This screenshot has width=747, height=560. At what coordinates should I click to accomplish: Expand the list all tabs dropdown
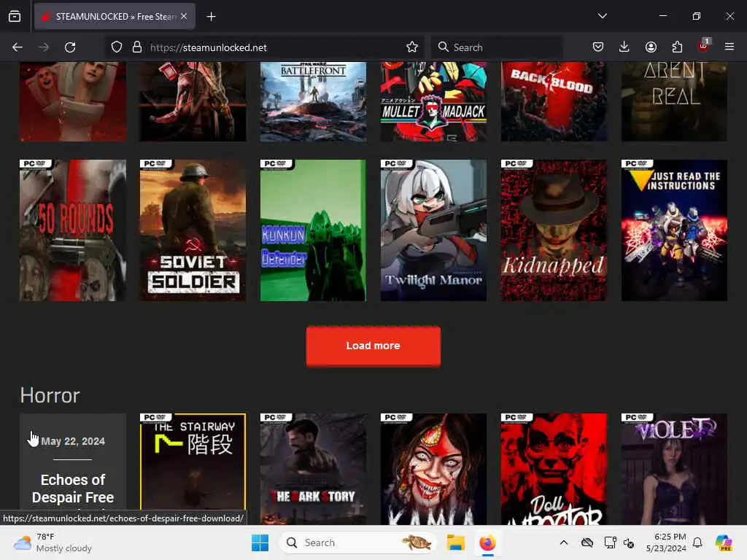pos(602,16)
